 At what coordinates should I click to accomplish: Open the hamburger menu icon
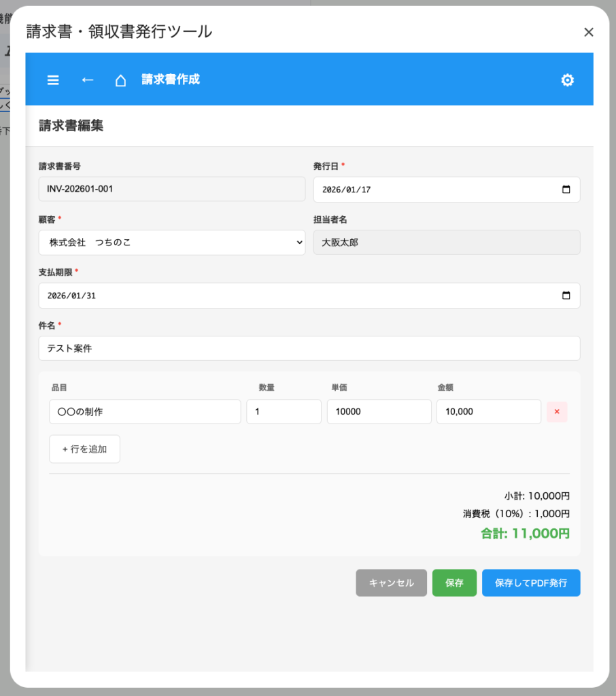coord(53,80)
